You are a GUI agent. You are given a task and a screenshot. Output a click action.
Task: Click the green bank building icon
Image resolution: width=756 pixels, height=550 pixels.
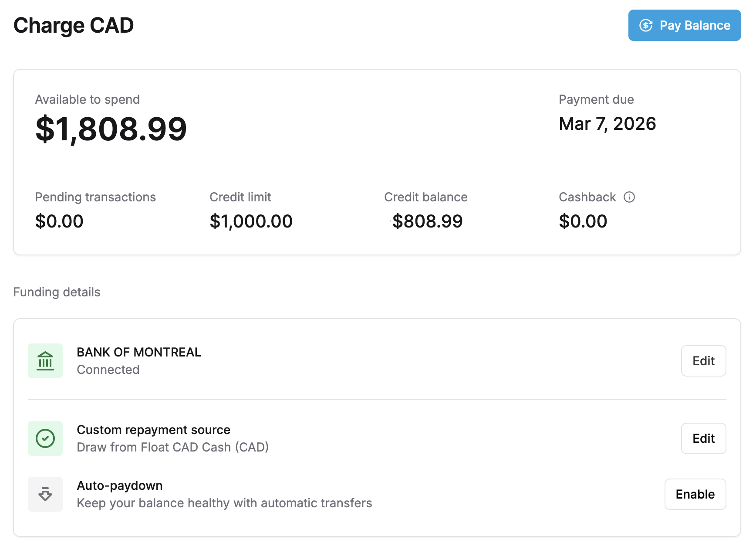(x=45, y=361)
